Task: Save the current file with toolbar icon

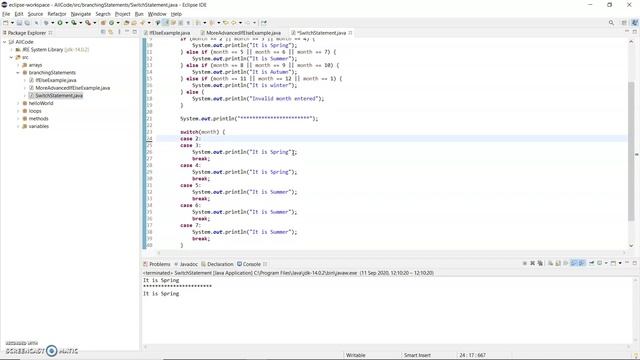Action: [x=19, y=23]
